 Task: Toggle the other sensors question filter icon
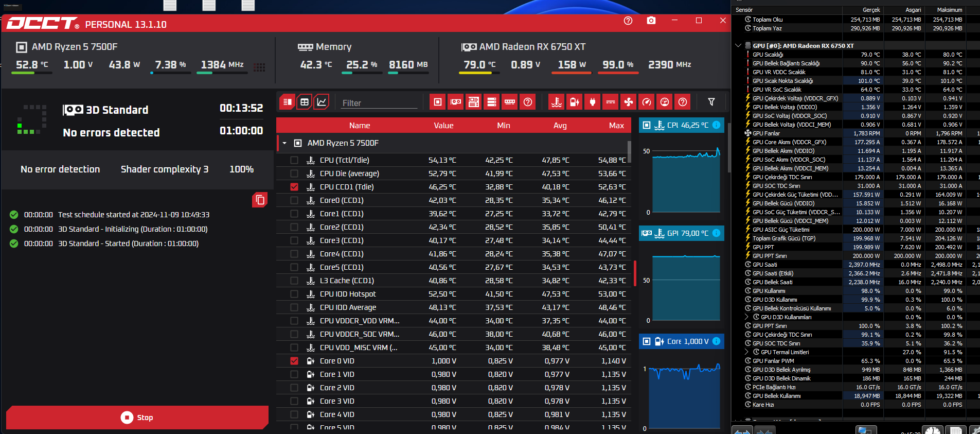click(x=683, y=102)
